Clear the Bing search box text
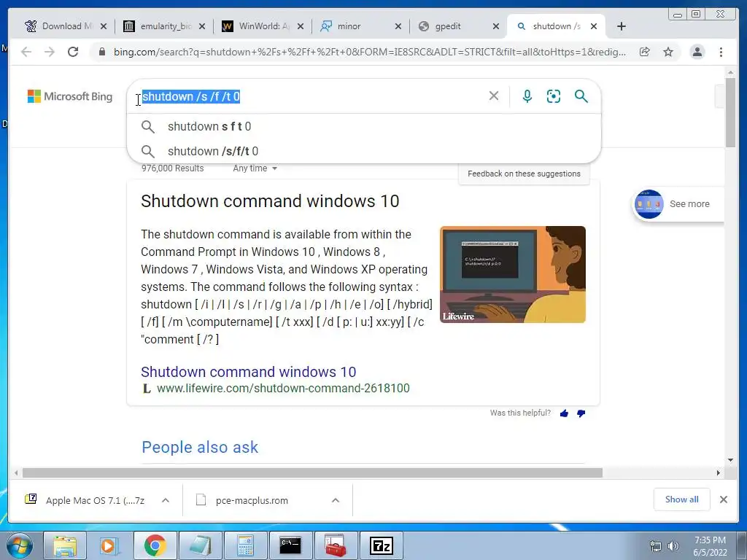 (494, 96)
